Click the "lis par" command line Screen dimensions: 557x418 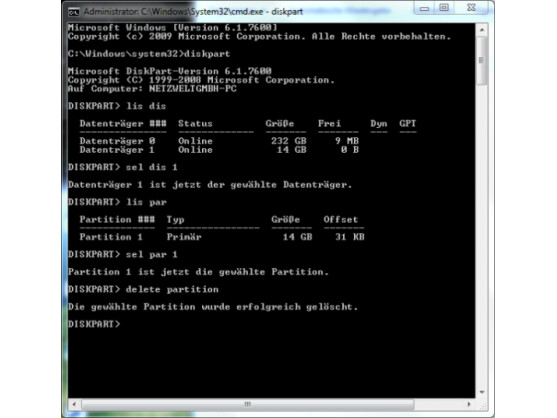[117, 202]
